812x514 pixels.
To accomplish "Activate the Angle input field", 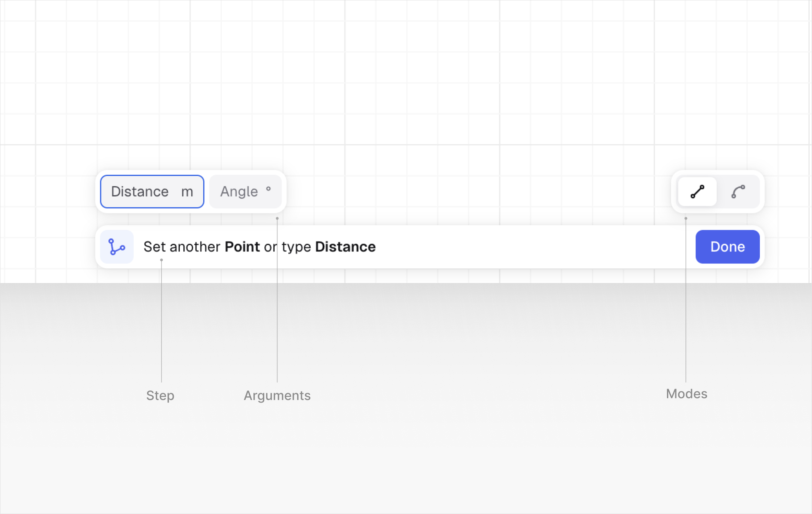I will (x=245, y=191).
